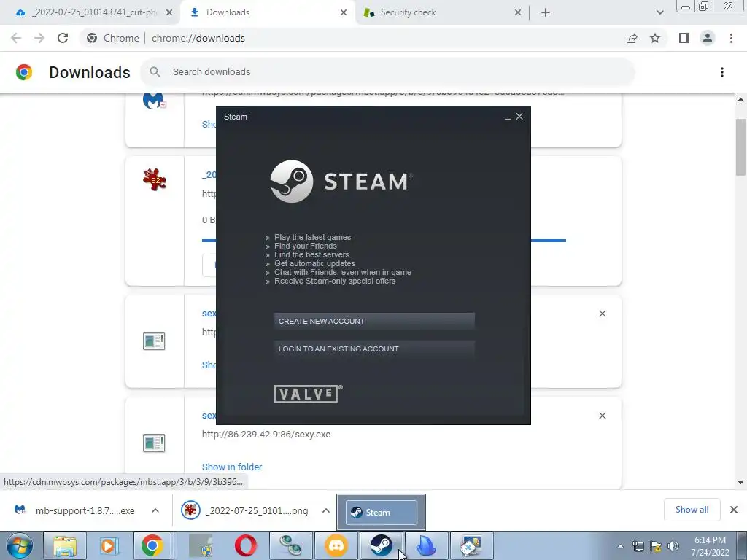The height and width of the screenshot is (560, 747).
Task: Click the Chrome taskbar icon
Action: (x=152, y=545)
